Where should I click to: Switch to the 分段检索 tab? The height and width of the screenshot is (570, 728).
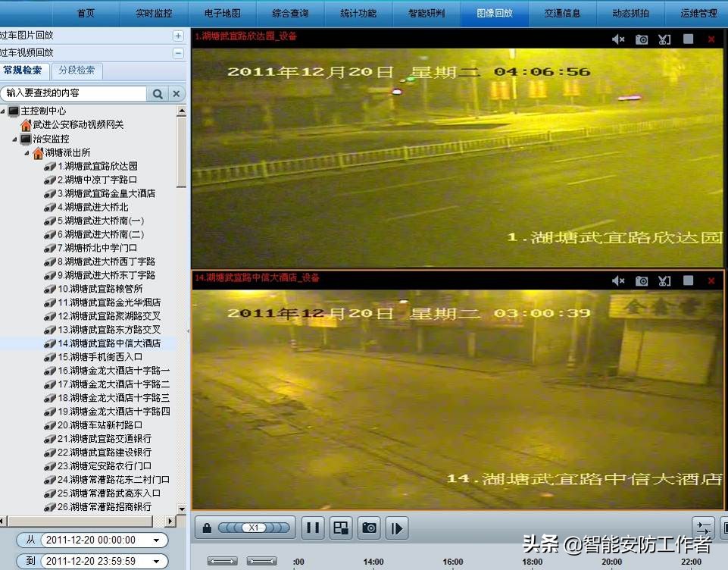76,70
